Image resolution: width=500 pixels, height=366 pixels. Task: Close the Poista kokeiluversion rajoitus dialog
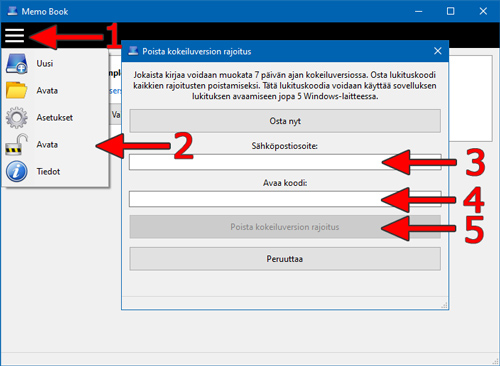[x=438, y=51]
